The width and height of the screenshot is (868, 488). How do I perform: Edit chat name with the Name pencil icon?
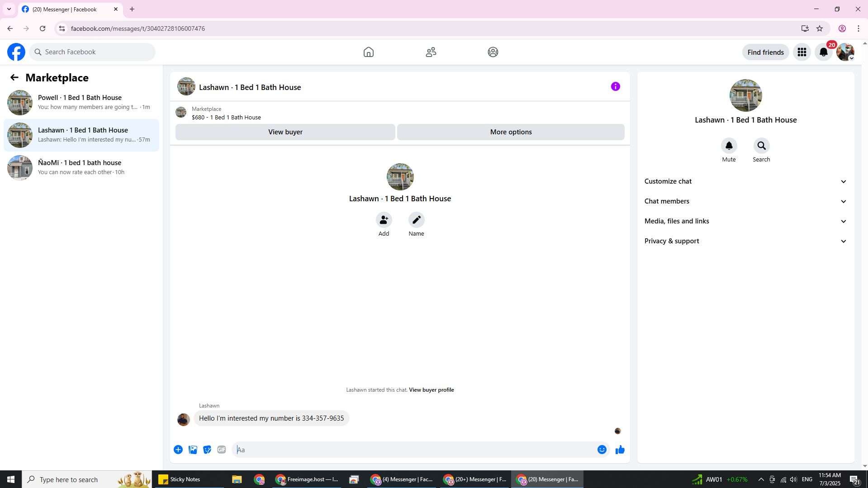click(x=416, y=220)
